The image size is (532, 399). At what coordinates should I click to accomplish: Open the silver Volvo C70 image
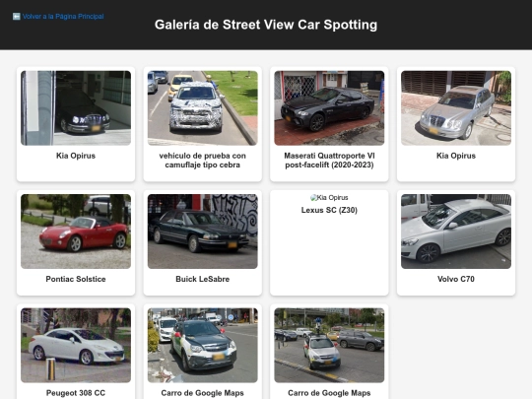(x=456, y=232)
